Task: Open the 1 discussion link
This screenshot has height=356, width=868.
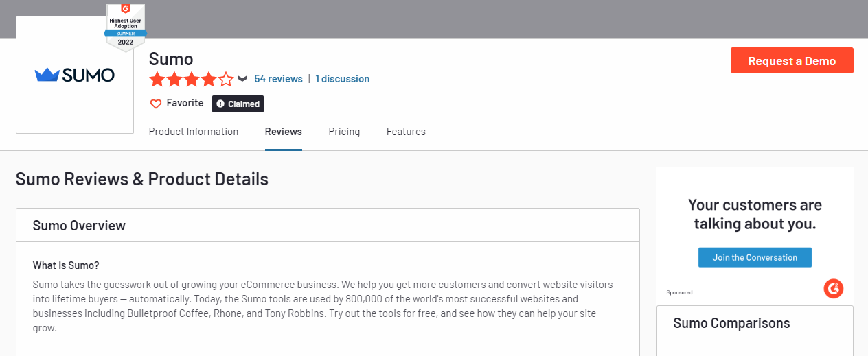Action: tap(343, 79)
